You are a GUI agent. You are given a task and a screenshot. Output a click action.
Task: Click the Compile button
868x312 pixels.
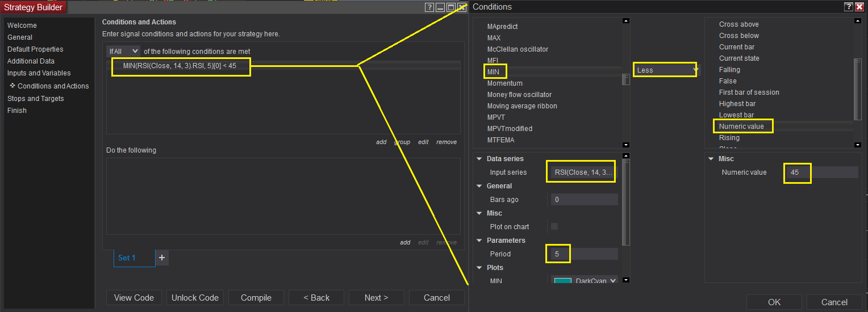tap(256, 298)
